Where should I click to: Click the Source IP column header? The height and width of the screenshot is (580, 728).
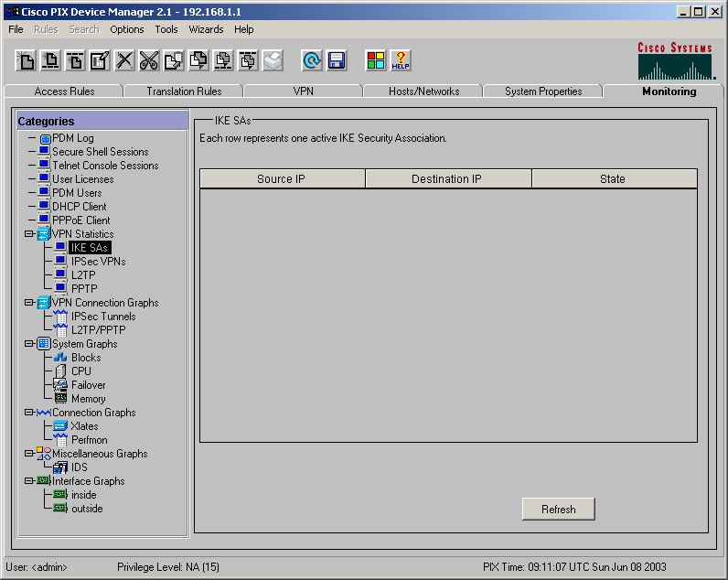[x=283, y=178]
